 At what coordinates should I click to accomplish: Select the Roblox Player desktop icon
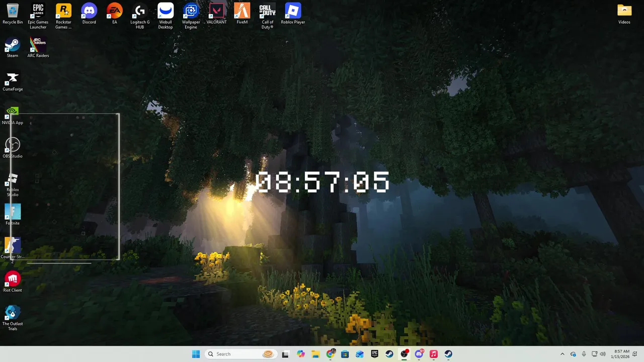tap(293, 14)
